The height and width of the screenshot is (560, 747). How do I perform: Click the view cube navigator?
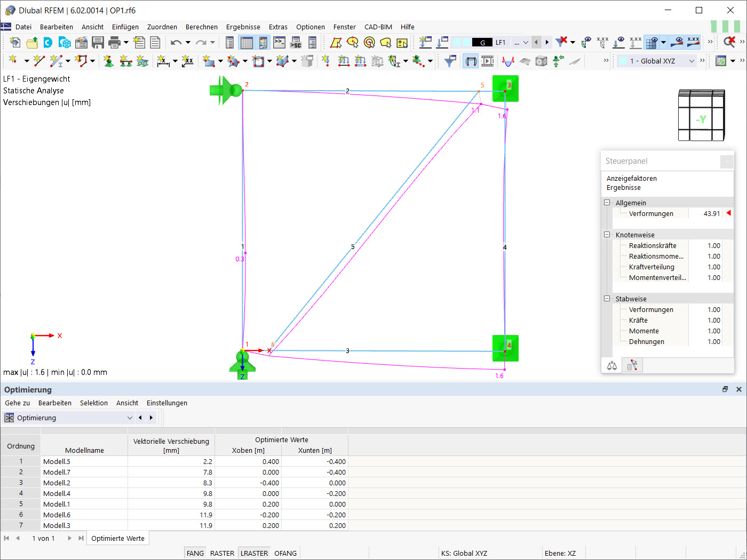(701, 116)
